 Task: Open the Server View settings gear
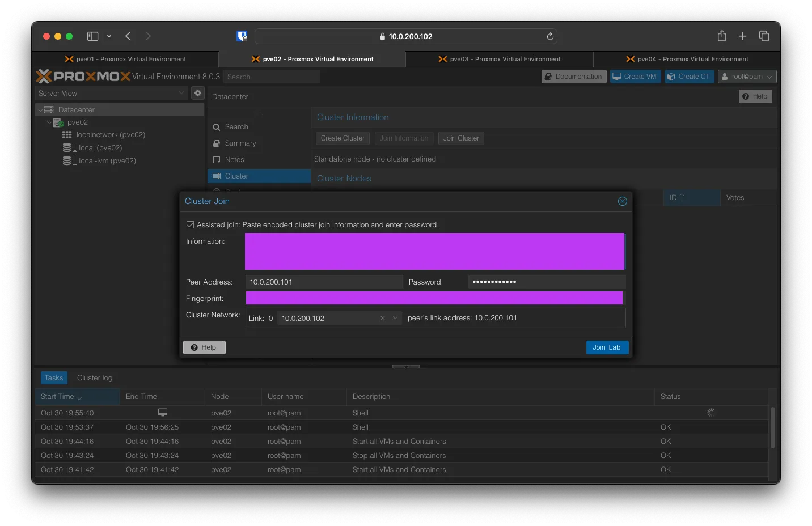[198, 93]
